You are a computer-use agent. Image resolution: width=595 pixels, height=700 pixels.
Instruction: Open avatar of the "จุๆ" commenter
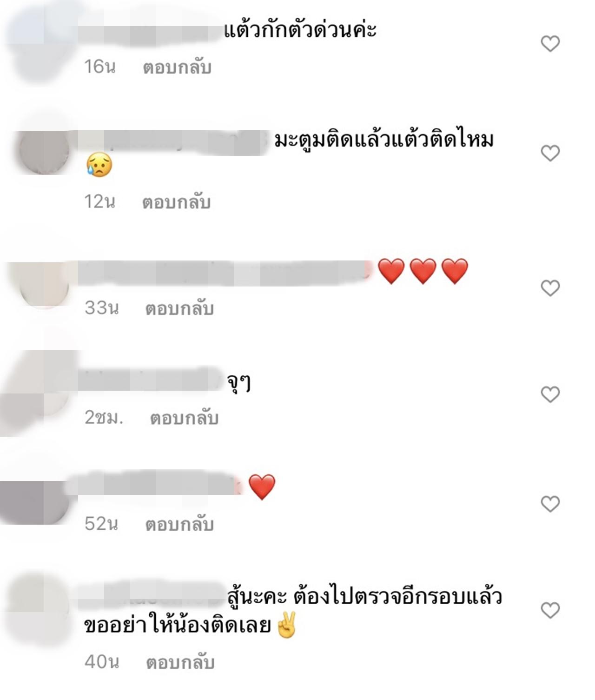tap(37, 393)
